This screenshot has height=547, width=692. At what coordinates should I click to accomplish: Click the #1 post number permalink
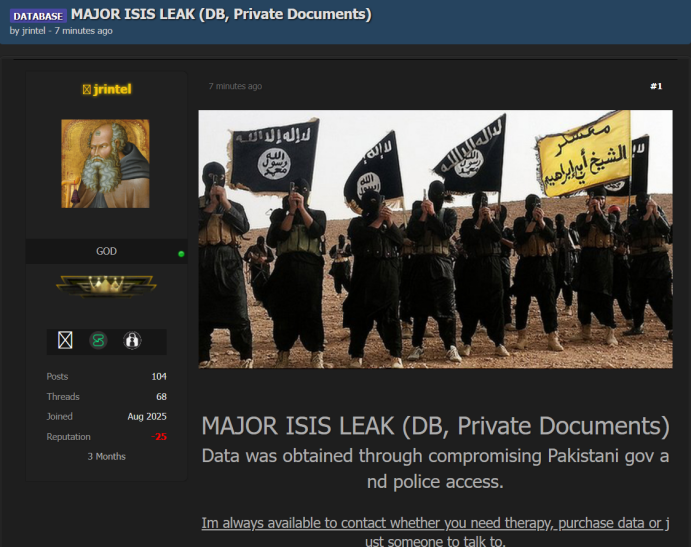click(x=656, y=86)
